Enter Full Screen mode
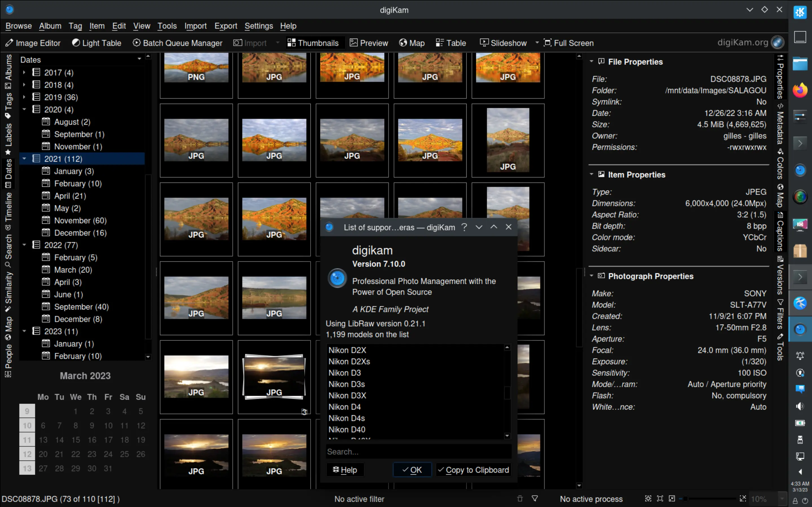 point(569,43)
